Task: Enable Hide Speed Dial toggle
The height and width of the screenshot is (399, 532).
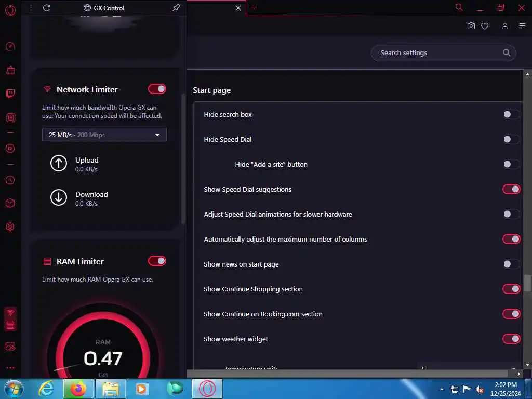Action: point(511,139)
